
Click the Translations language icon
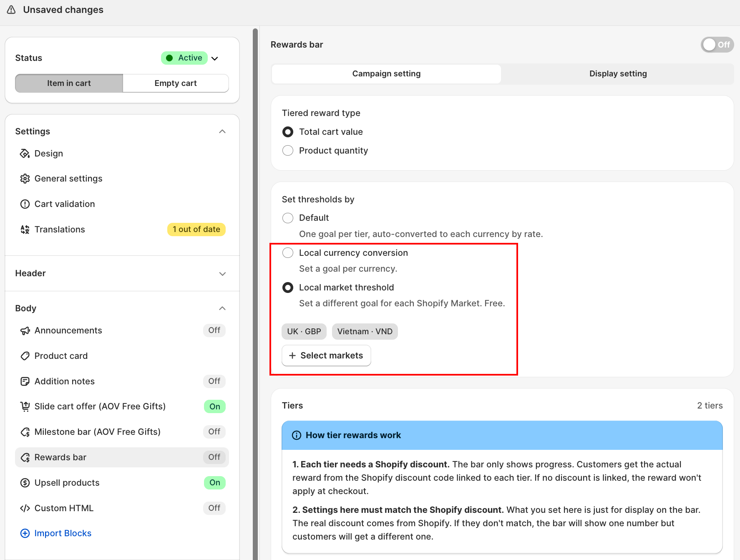[25, 230]
